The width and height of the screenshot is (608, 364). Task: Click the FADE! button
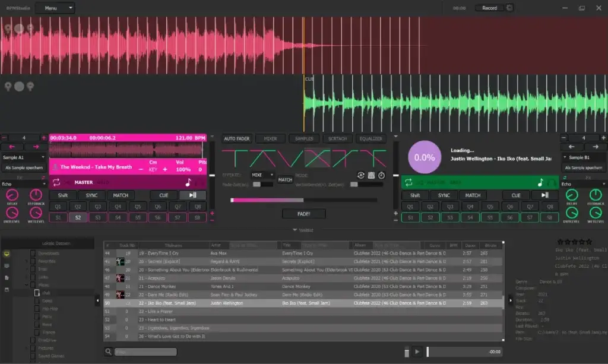click(303, 214)
